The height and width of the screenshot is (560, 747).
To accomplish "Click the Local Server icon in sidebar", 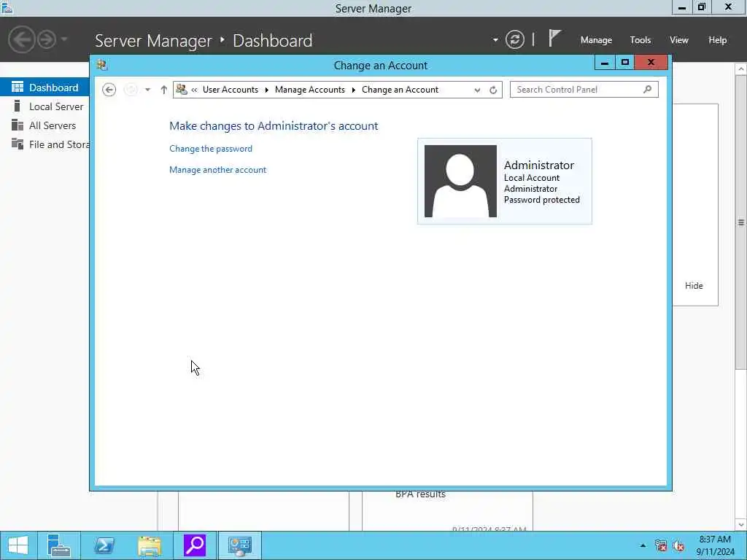I will pos(18,106).
